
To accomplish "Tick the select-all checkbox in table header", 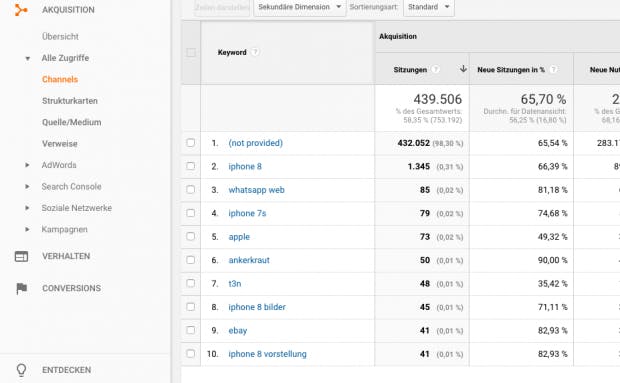I will (191, 53).
